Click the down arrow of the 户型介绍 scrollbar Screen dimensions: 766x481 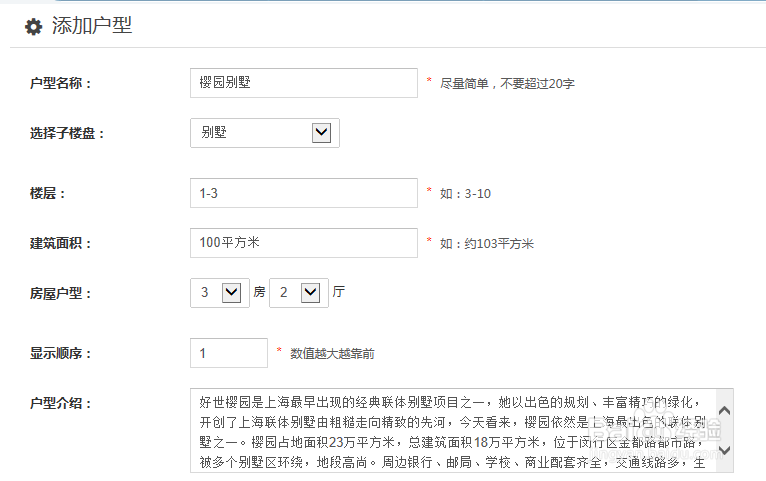[725, 450]
